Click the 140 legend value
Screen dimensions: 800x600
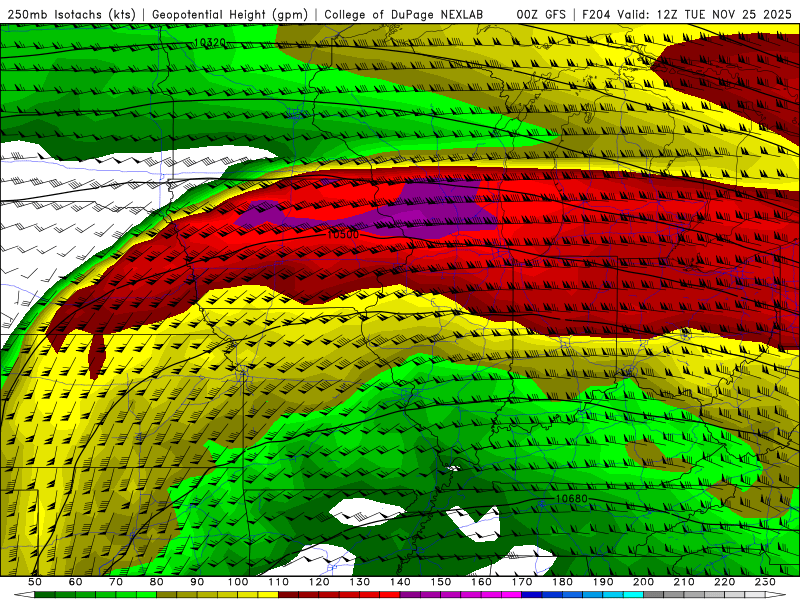pos(400,582)
